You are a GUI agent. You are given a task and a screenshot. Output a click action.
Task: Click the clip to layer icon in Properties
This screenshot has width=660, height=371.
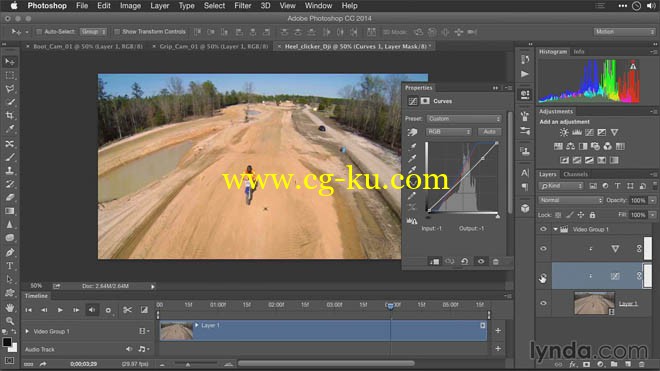(434, 262)
